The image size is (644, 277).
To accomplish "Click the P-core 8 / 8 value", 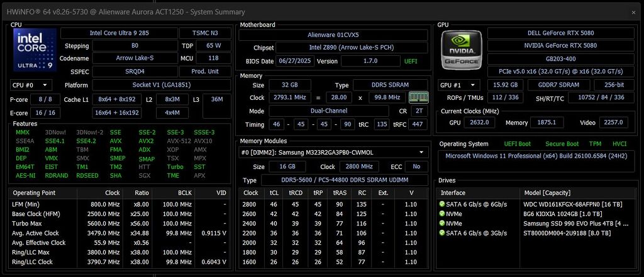I will coord(45,99).
